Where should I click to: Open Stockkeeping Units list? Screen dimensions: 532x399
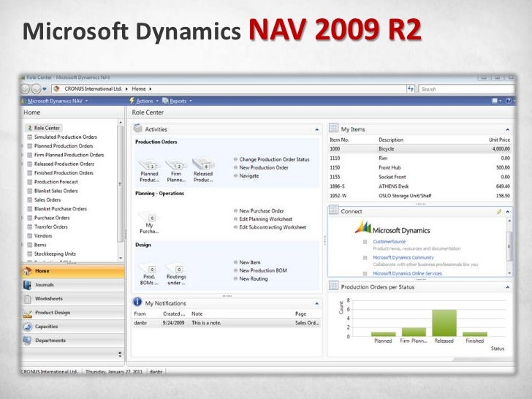tap(55, 254)
